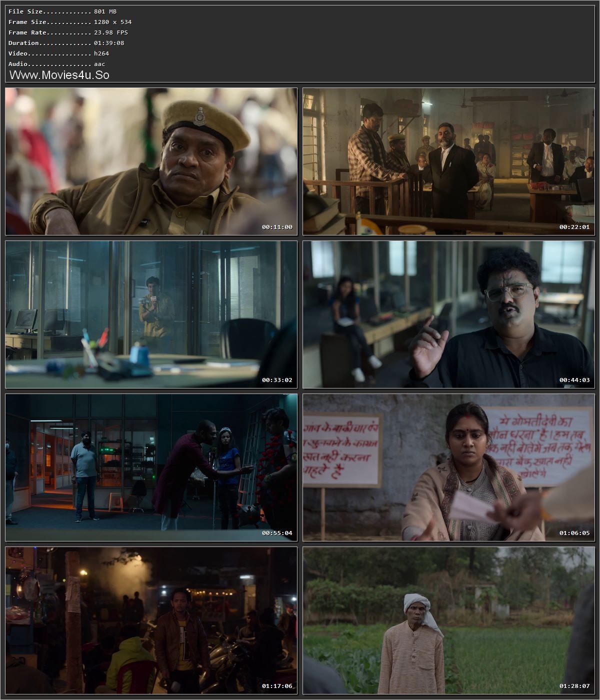Select the policeman close-up thumbnail
This screenshot has height=700, width=600.
(x=150, y=160)
